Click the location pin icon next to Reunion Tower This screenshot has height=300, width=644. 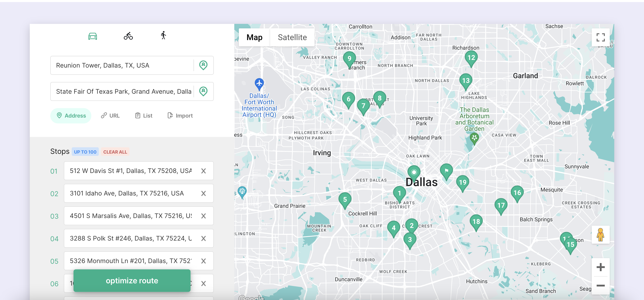point(203,65)
